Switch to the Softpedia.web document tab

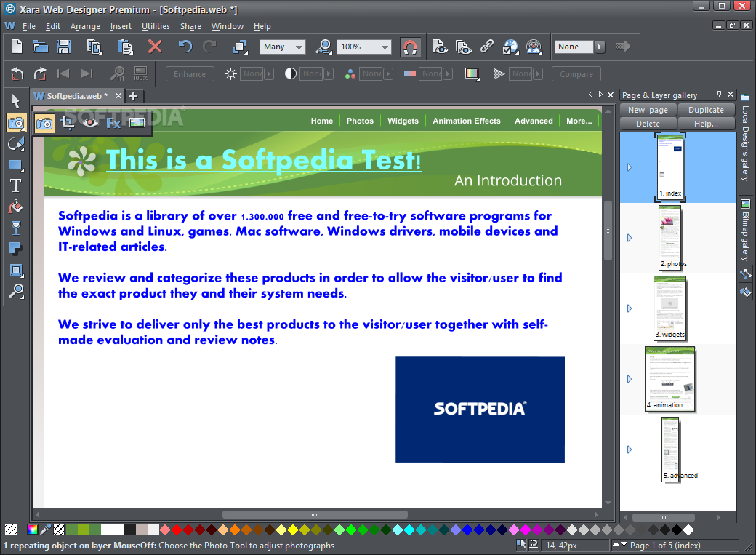(x=76, y=96)
